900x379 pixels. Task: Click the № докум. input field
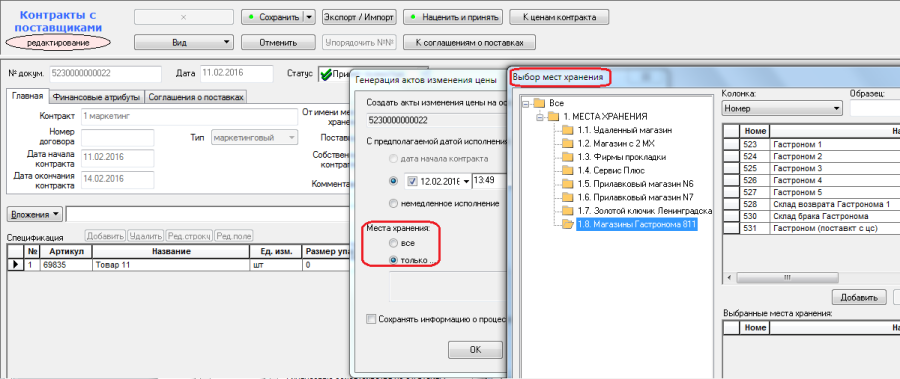(106, 74)
